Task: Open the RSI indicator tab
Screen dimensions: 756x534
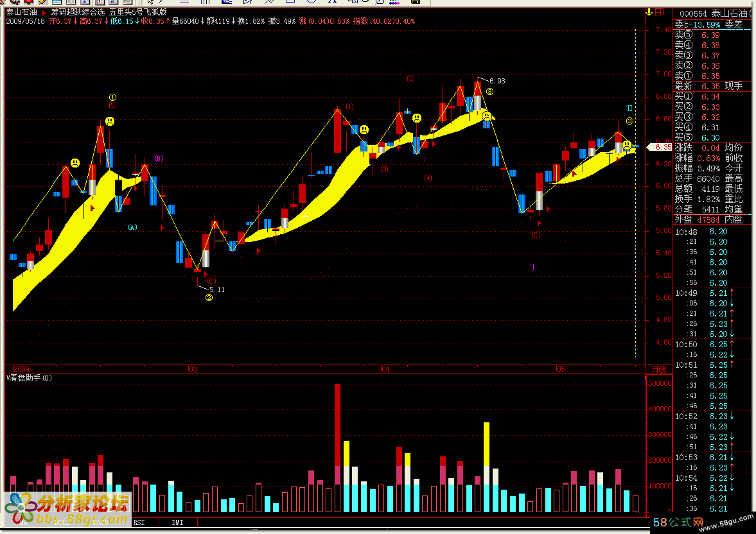Action: (139, 522)
